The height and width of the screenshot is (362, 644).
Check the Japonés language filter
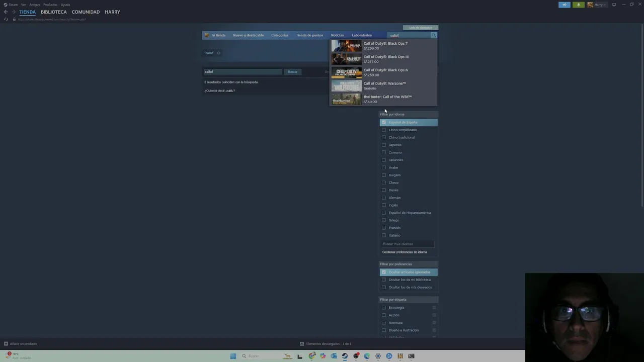[x=384, y=145]
